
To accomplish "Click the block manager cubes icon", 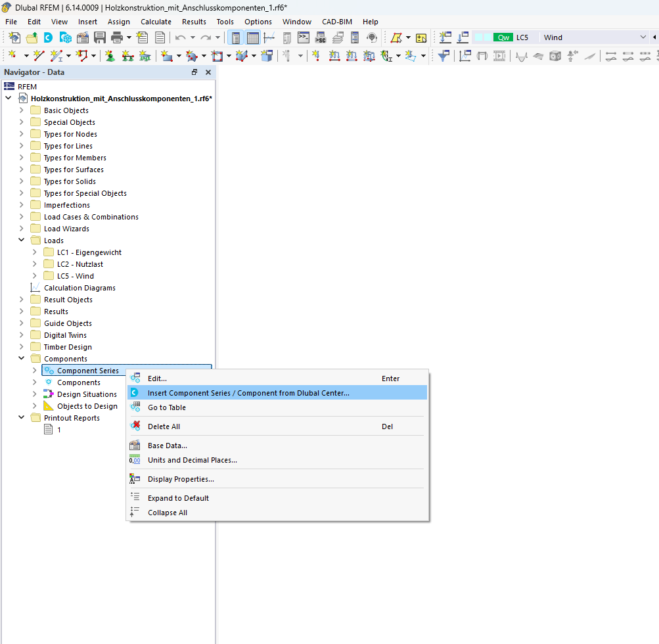I will [x=66, y=38].
